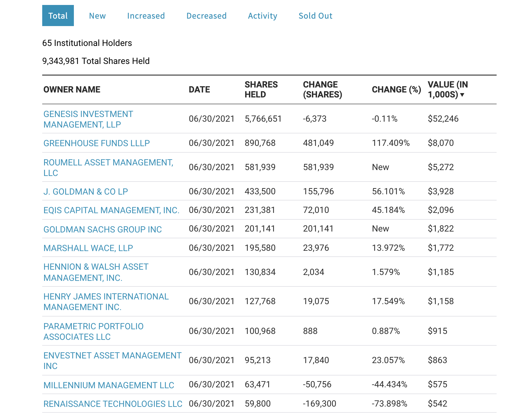This screenshot has height=414, width=532.
Task: Open Hennion & Walsh Asset Management link
Action: pyautogui.click(x=96, y=272)
